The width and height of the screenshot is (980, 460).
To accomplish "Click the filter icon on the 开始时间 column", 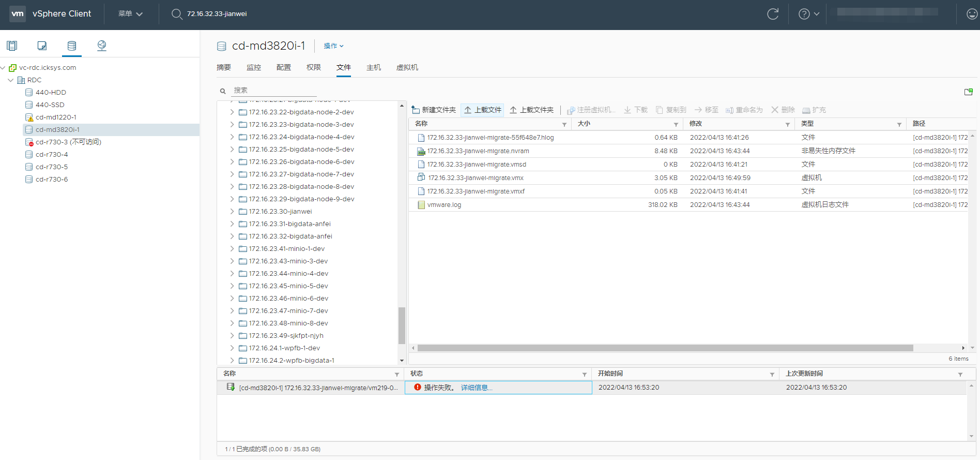I will [772, 375].
